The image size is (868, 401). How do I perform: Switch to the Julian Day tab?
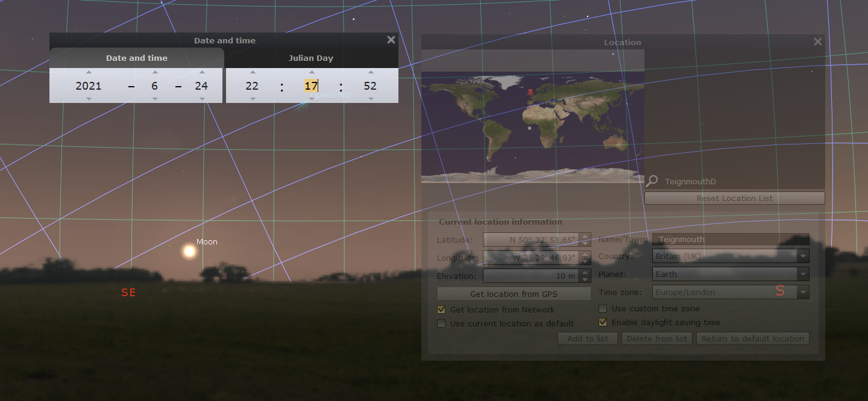312,58
